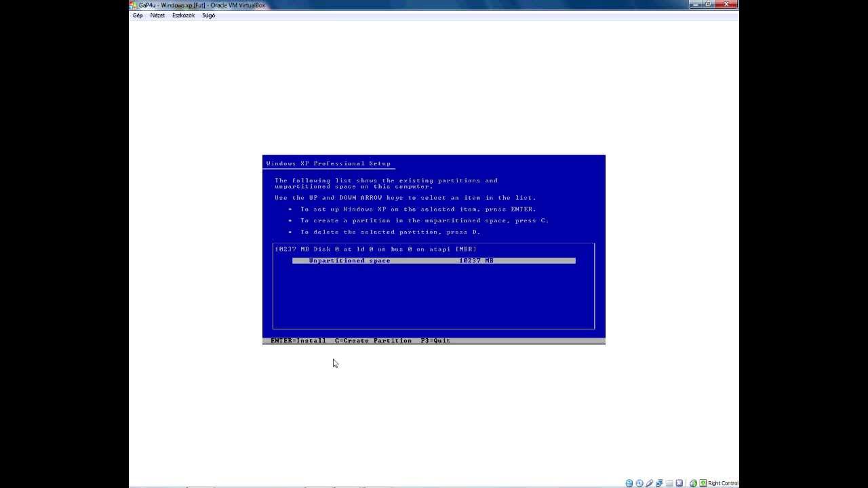
Task: Maximize the VirtualBox window
Action: tap(709, 4)
